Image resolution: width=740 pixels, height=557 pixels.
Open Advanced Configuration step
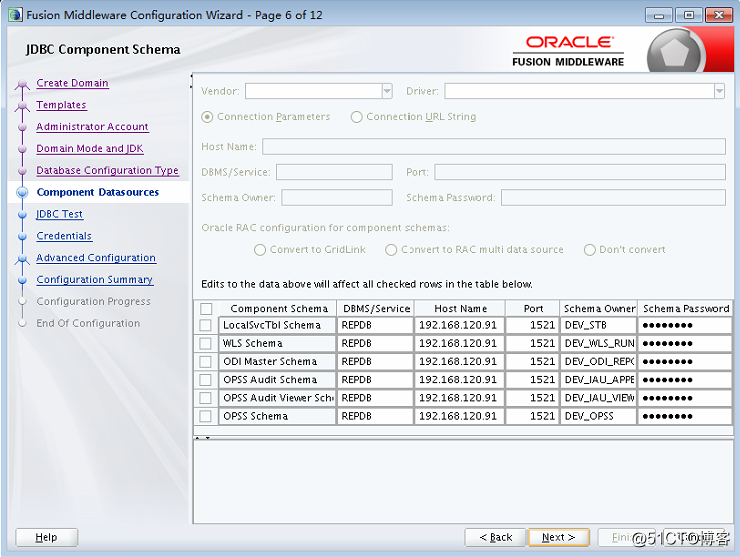[96, 258]
